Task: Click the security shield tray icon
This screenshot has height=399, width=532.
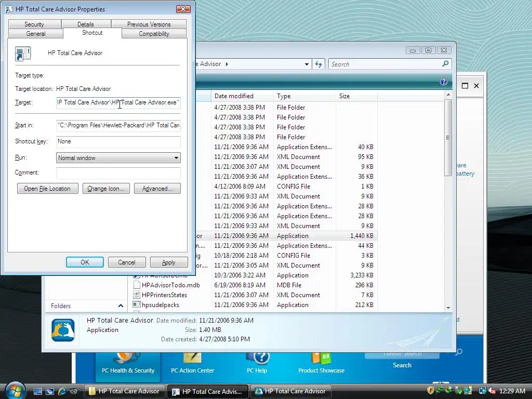Action: (431, 391)
